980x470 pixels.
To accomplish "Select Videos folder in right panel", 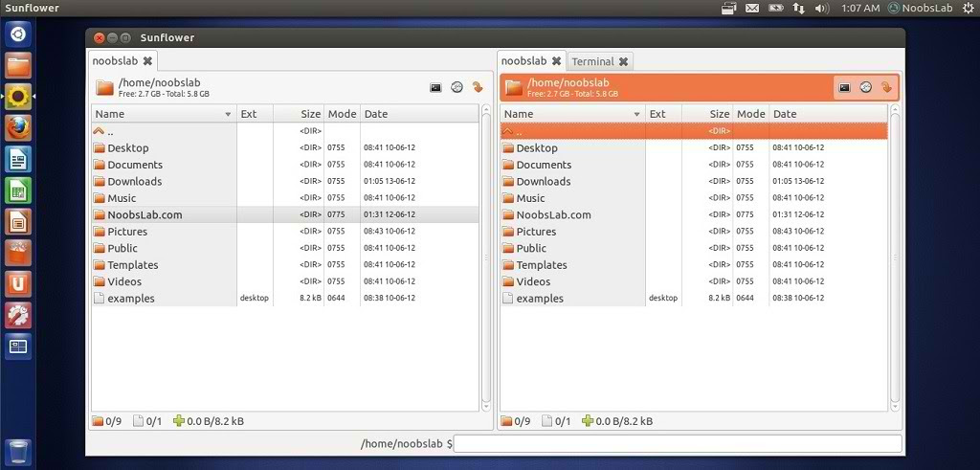I will tap(694, 281).
